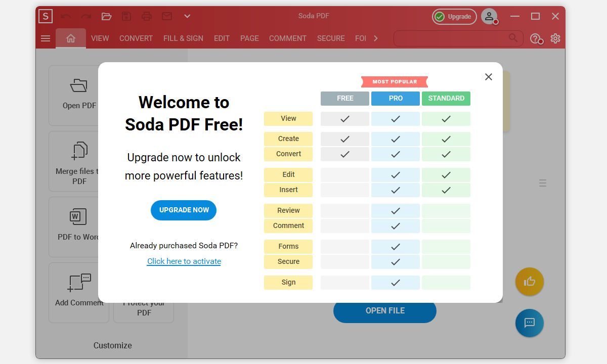
Task: Open the user account profile icon
Action: pyautogui.click(x=489, y=16)
